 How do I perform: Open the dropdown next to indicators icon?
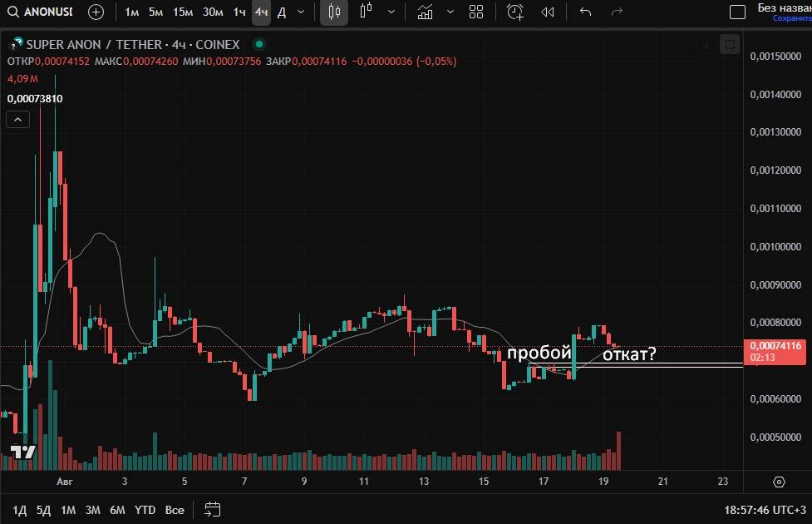click(450, 12)
